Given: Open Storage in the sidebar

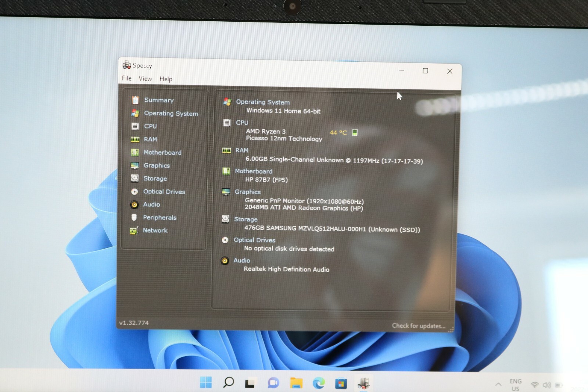Looking at the screenshot, I should coord(155,179).
